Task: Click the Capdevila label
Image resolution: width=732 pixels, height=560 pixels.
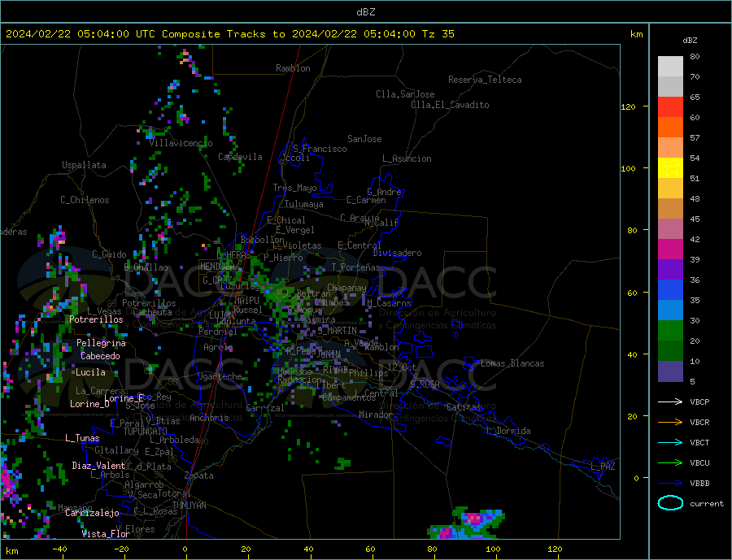Action: click(x=240, y=157)
